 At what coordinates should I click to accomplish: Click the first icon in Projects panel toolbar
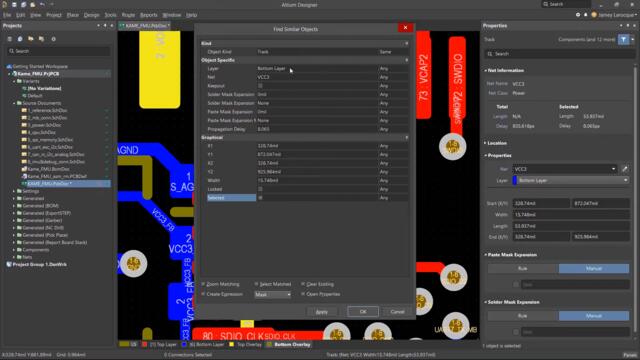(9, 39)
